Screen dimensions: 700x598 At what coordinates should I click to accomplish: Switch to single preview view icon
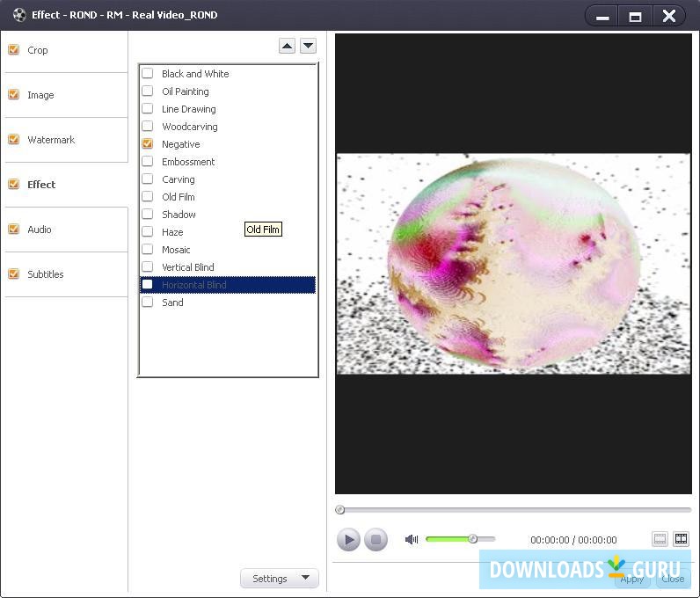660,539
